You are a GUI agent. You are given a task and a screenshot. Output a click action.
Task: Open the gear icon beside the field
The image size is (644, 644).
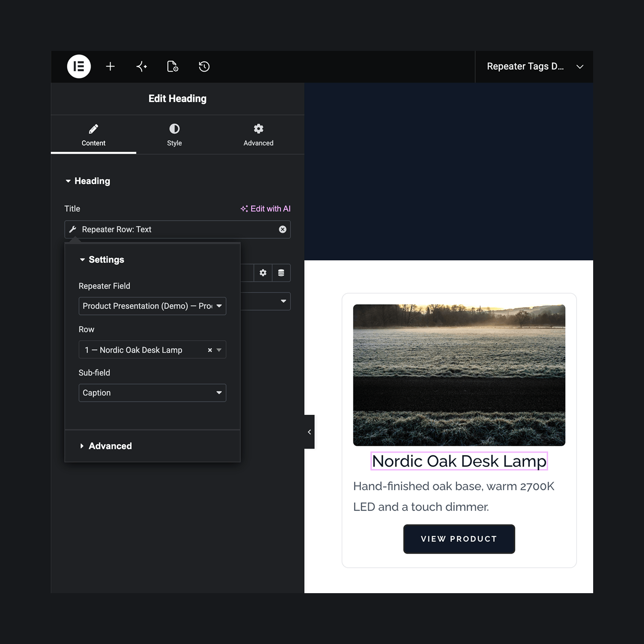(x=263, y=273)
